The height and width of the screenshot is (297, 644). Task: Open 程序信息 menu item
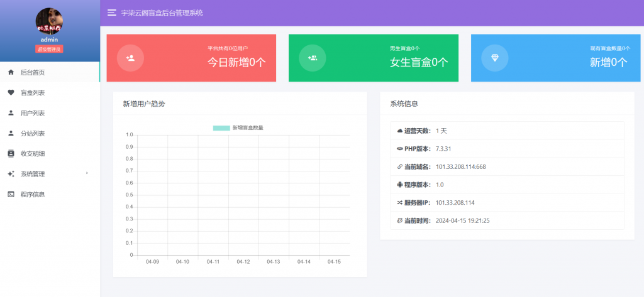(50, 195)
